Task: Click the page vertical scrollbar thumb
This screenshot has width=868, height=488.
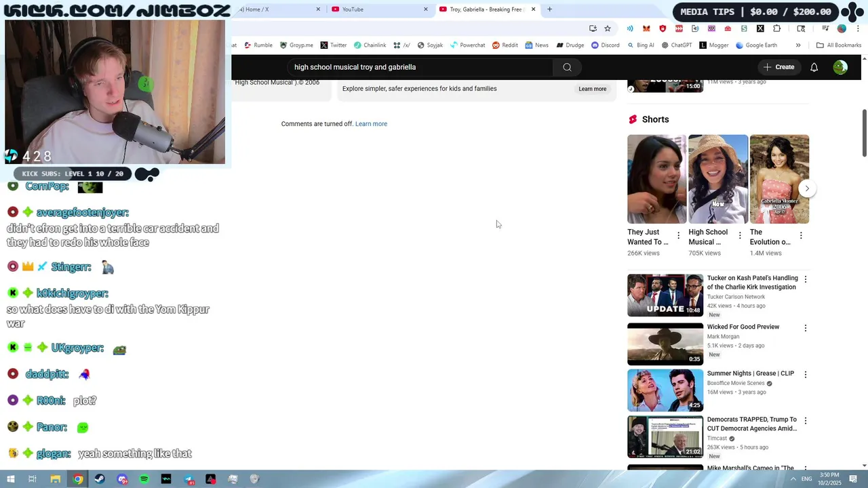Action: click(865, 133)
